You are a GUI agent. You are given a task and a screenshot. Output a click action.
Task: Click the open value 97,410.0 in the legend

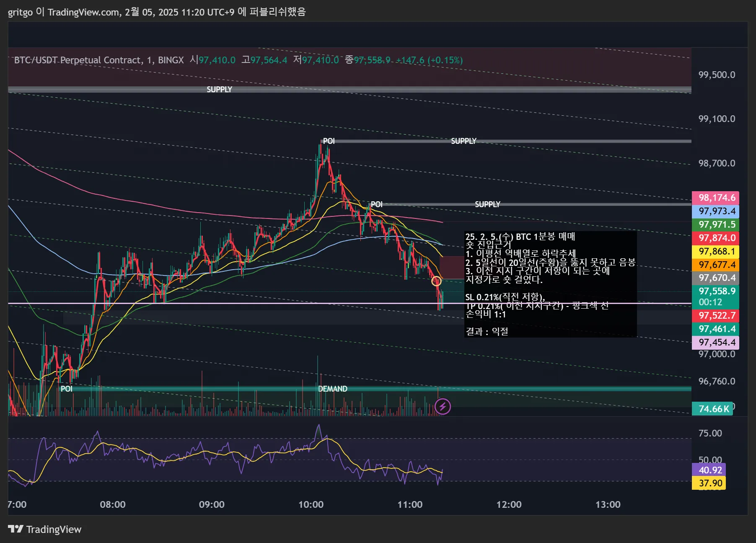(x=217, y=60)
